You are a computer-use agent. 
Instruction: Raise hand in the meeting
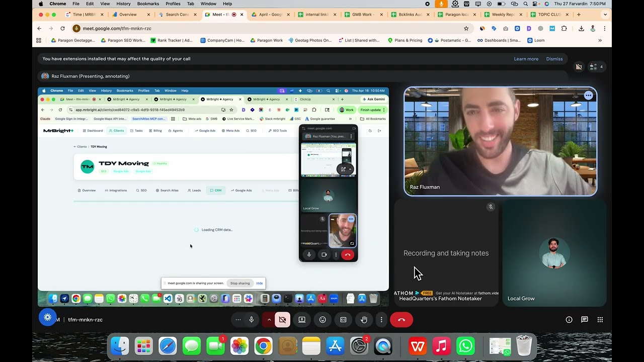[364, 320]
